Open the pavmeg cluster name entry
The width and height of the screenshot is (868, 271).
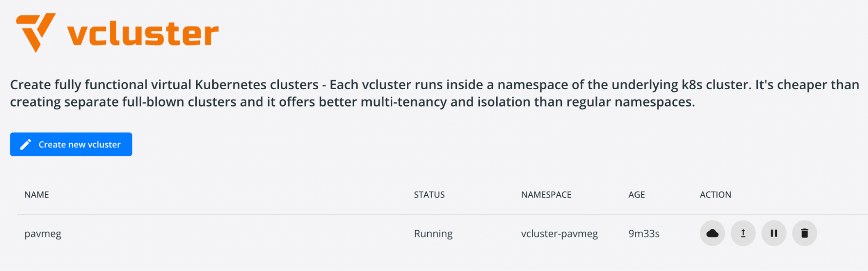coord(43,234)
